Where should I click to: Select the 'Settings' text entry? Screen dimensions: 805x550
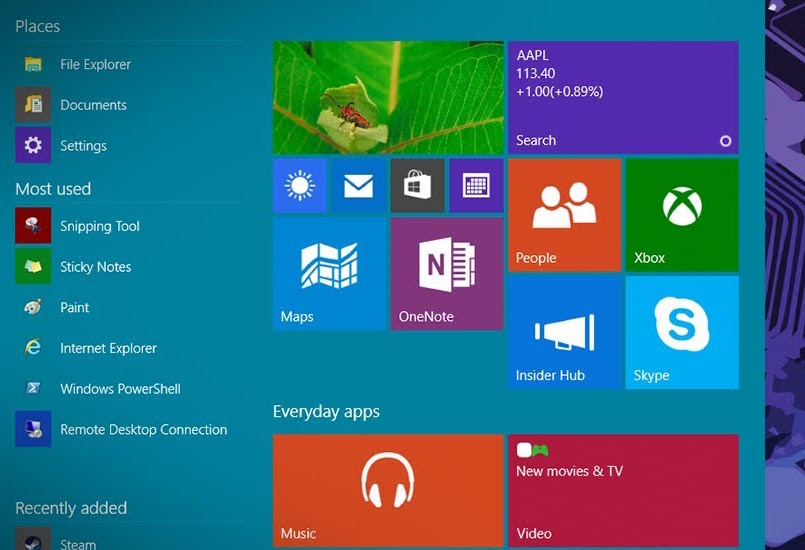[83, 146]
